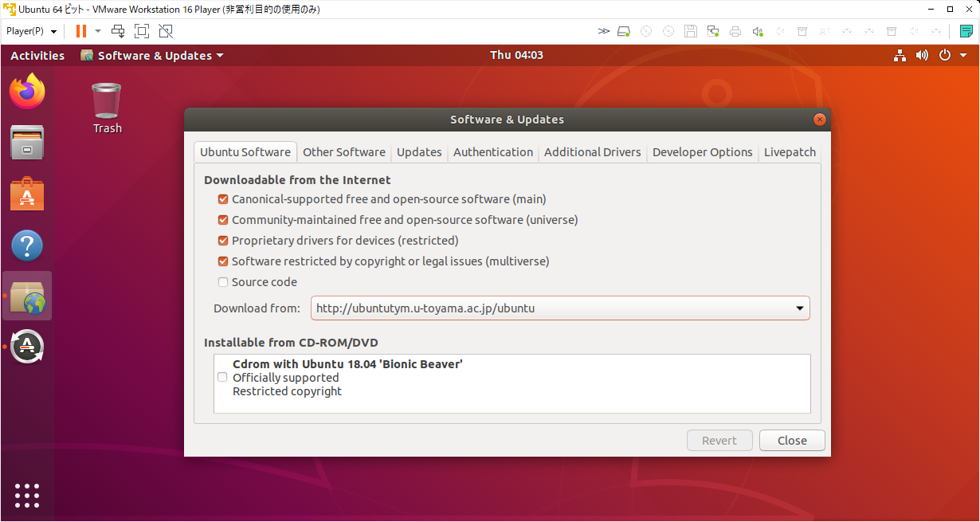Uncheck Software restricted by copyright (multiverse)

pos(223,261)
